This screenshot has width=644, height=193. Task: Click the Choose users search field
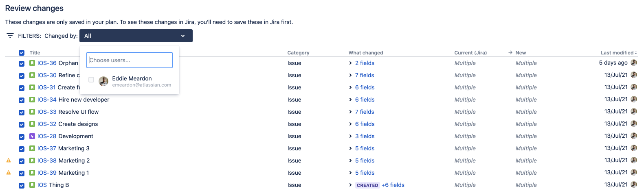tap(130, 60)
